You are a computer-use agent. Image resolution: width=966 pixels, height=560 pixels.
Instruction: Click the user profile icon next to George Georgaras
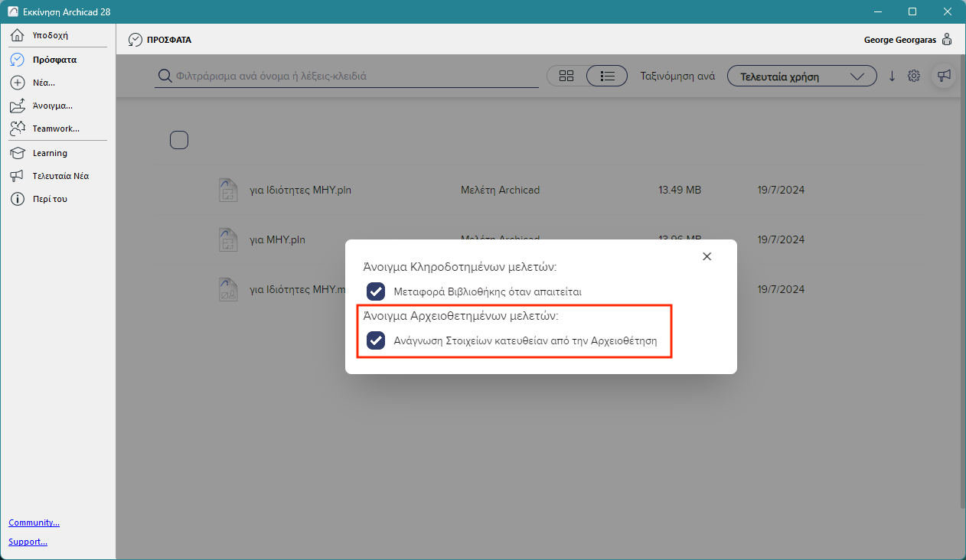(x=947, y=40)
